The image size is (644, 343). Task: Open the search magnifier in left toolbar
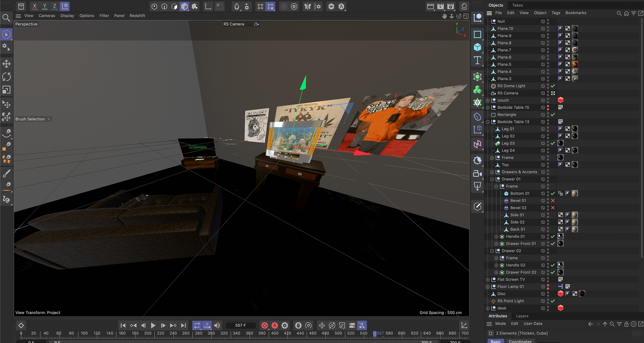click(x=6, y=17)
